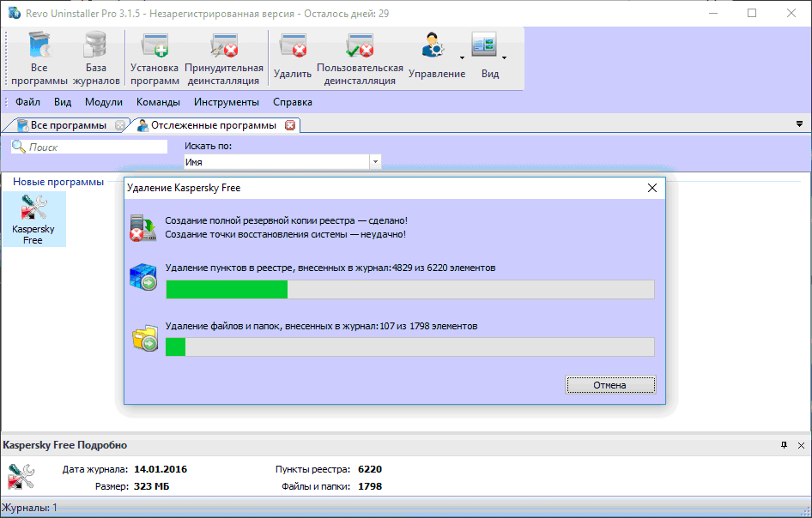Close the Kaspersky Free Подробно panel
This screenshot has height=518, width=812.
coord(801,445)
